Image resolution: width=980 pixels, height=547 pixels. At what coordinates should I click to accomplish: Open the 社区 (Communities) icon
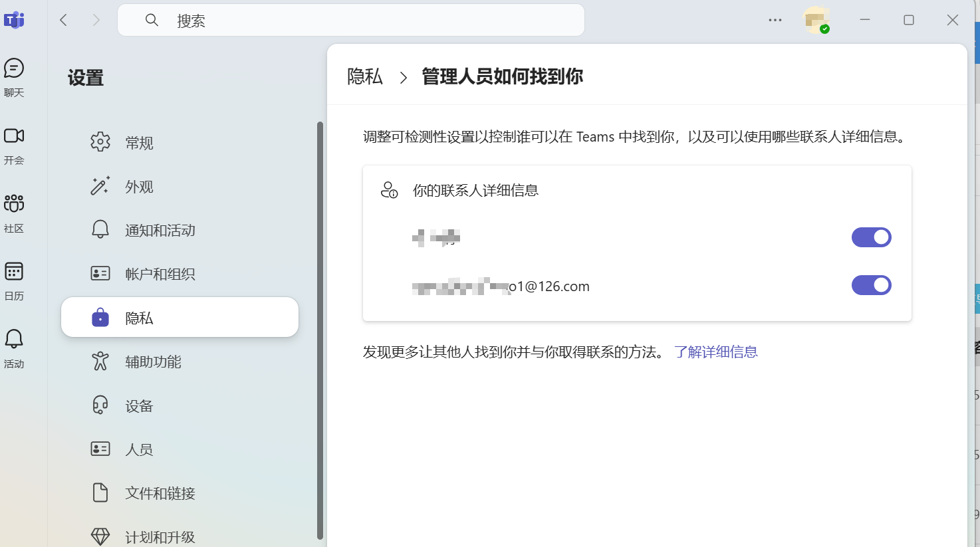click(x=14, y=203)
